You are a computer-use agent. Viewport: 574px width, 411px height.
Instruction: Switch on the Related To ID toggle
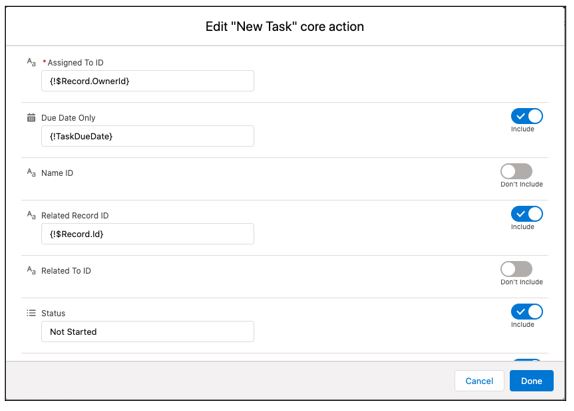click(x=516, y=269)
